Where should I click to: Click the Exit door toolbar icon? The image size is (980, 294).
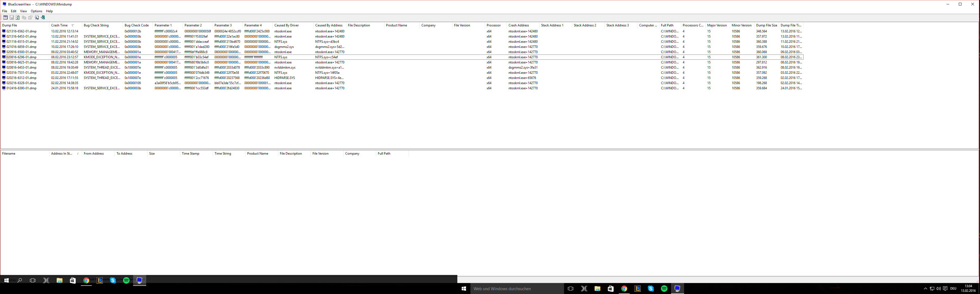point(43,17)
